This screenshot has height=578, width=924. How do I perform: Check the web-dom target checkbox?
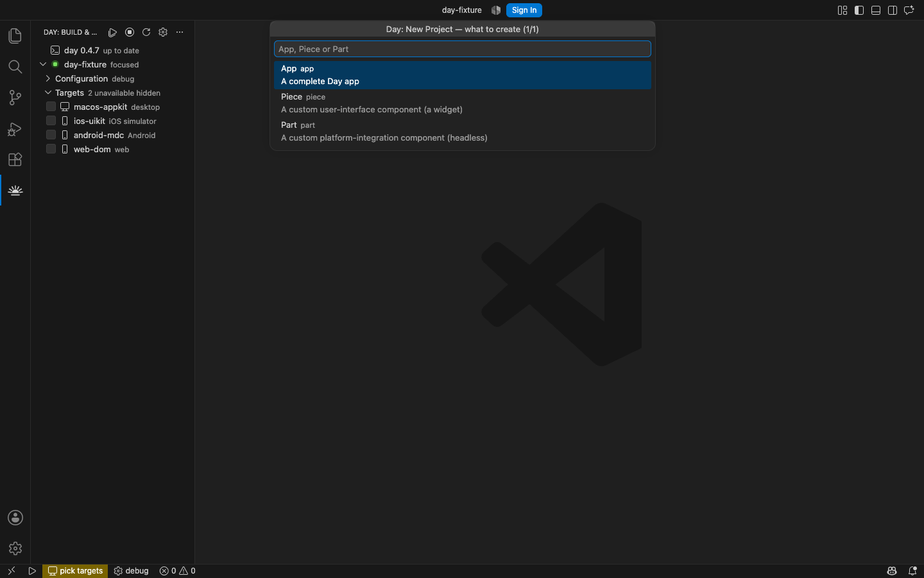[x=51, y=149]
